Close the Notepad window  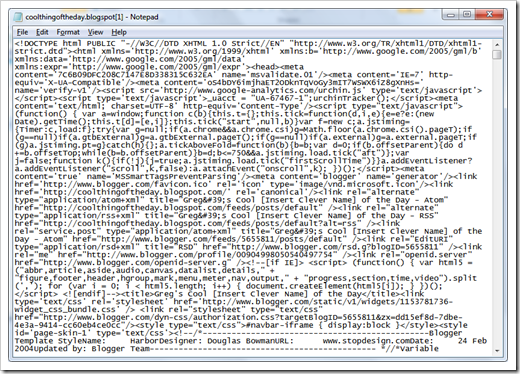[489, 15]
